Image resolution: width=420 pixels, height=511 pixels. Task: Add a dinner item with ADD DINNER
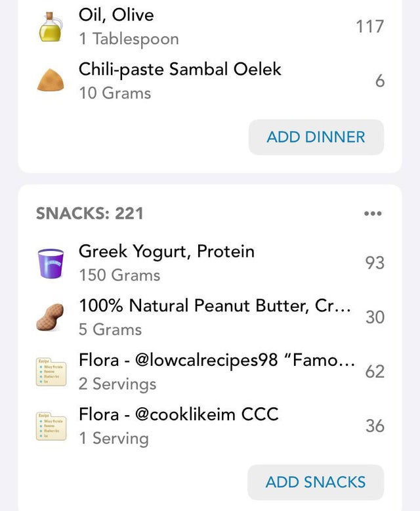click(316, 137)
